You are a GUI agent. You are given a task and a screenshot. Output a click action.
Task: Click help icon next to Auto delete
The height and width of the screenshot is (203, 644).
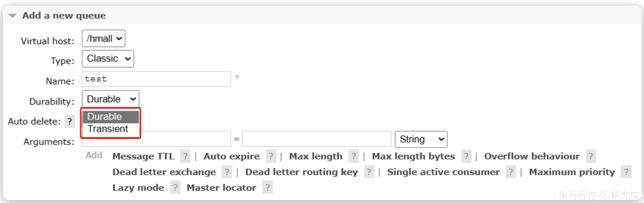pos(69,121)
